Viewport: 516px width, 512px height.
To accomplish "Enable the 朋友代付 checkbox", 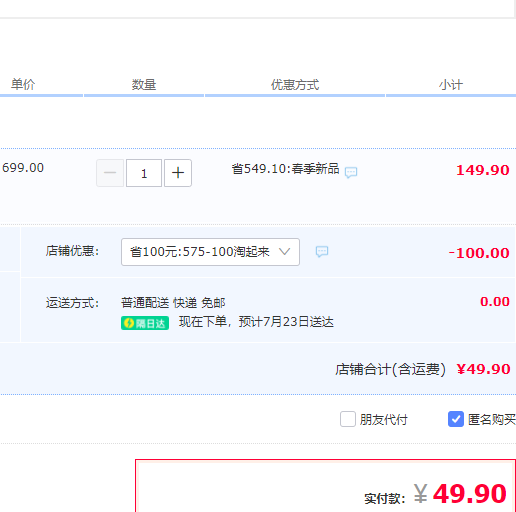I will (348, 419).
